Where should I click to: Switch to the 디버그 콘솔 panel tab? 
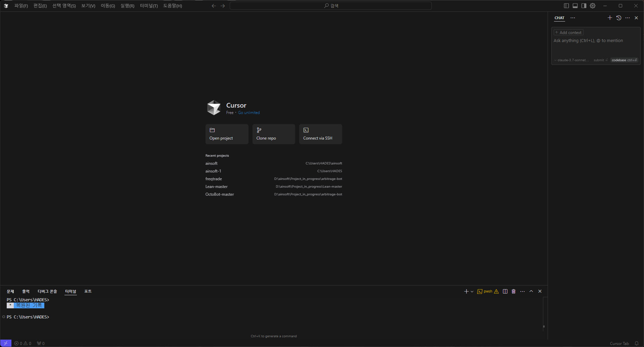(x=47, y=292)
